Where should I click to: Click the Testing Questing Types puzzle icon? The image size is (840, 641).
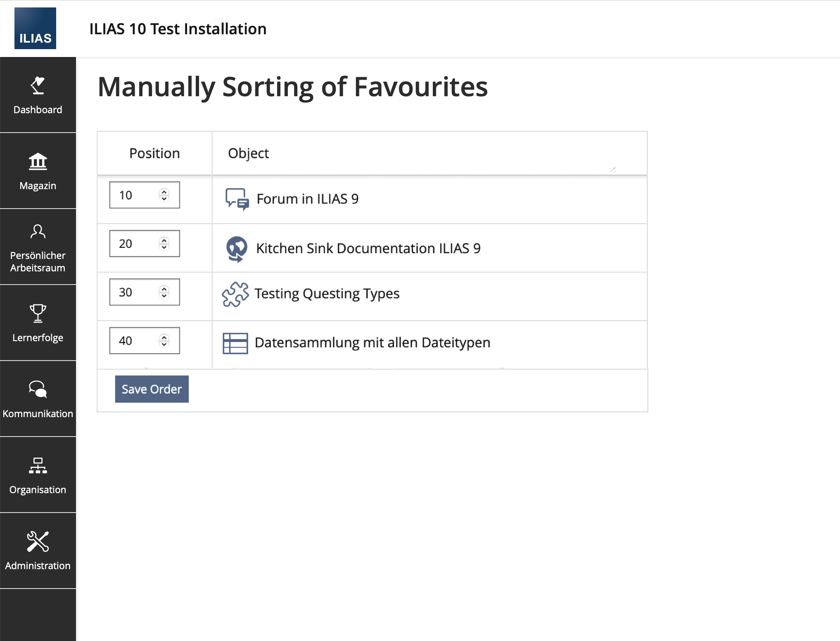pos(235,294)
